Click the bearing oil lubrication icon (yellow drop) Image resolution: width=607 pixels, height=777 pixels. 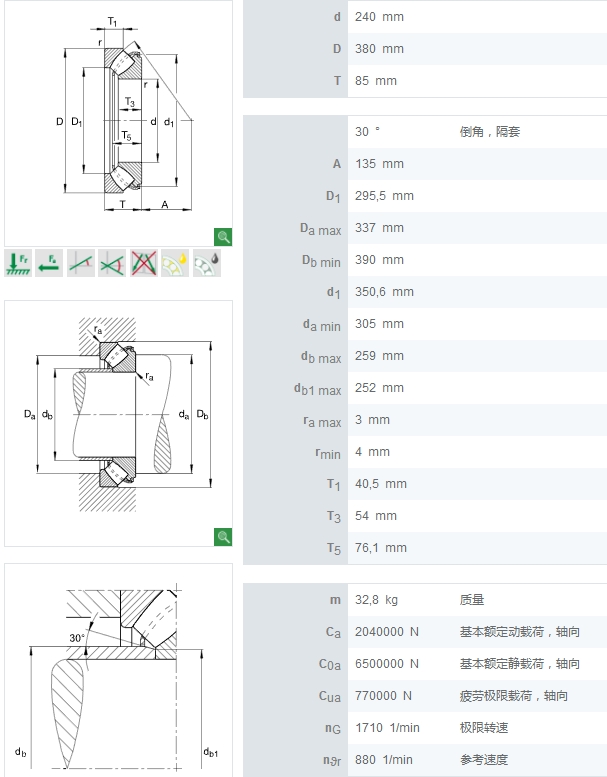tap(175, 263)
